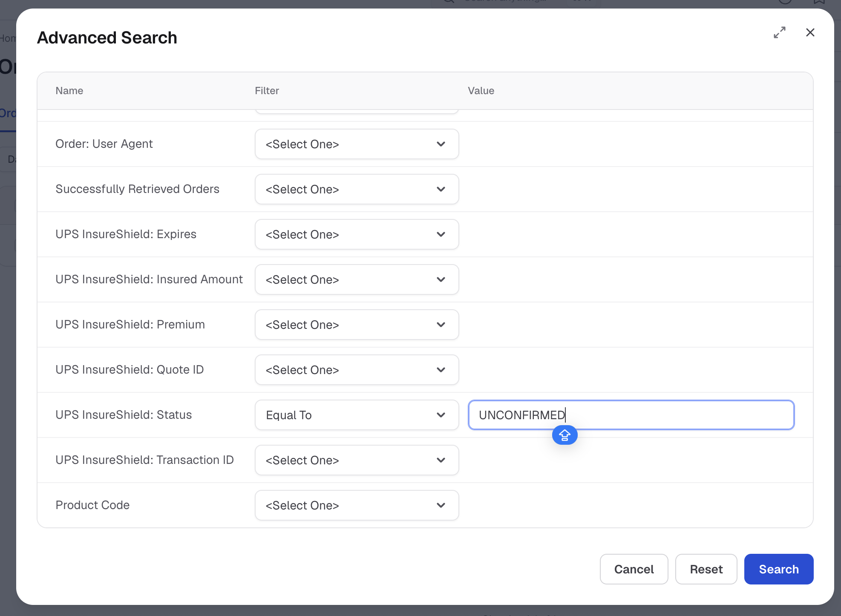Close the Advanced Search dialog

(810, 32)
